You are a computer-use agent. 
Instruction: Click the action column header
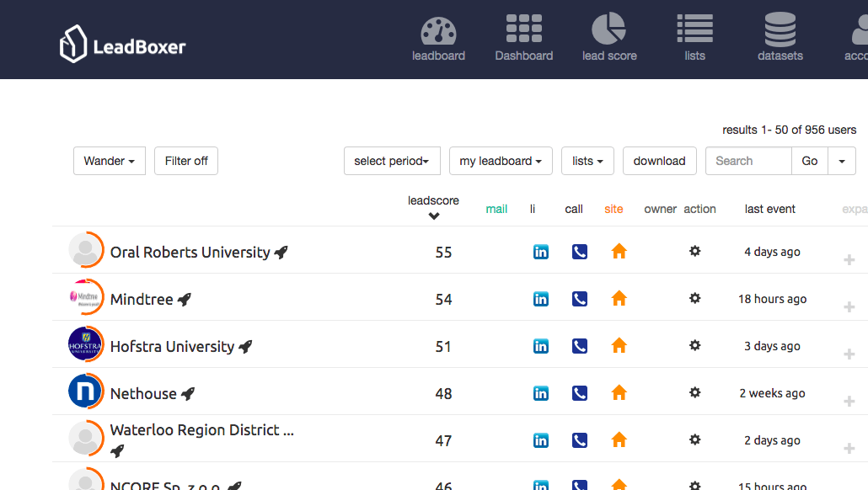[699, 209]
